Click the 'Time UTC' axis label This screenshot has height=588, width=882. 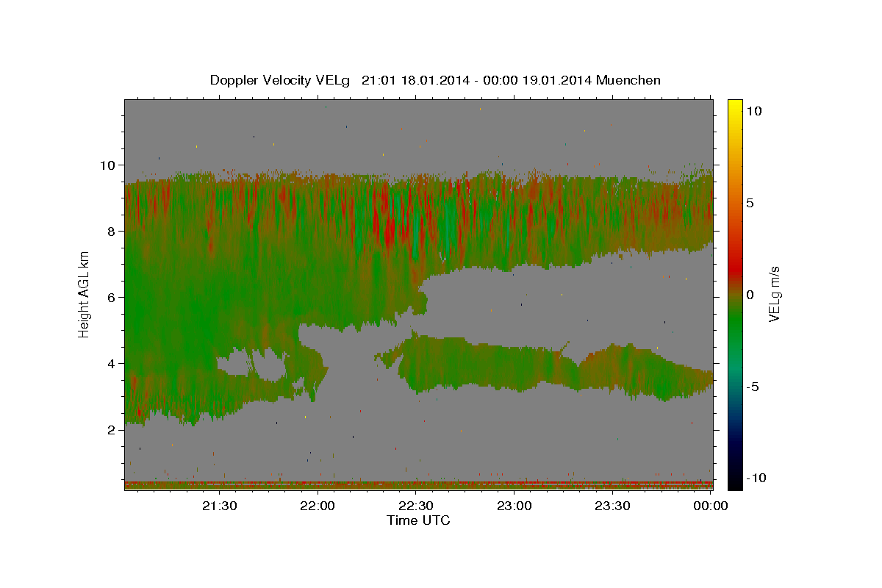tap(418, 520)
